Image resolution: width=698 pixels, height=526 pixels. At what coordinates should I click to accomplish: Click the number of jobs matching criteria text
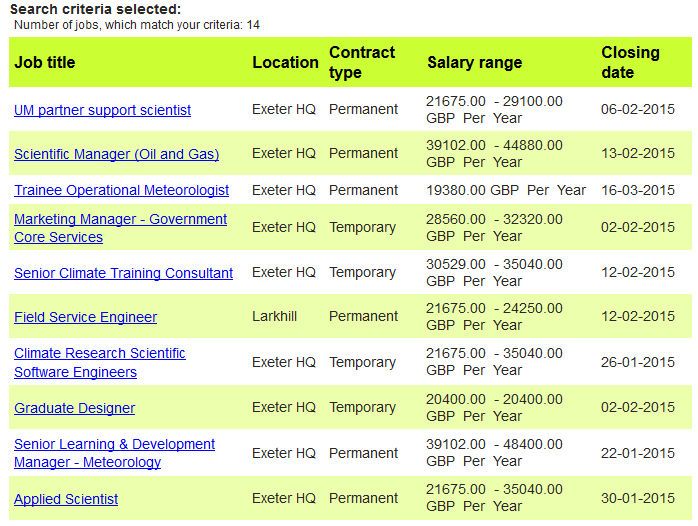137,25
